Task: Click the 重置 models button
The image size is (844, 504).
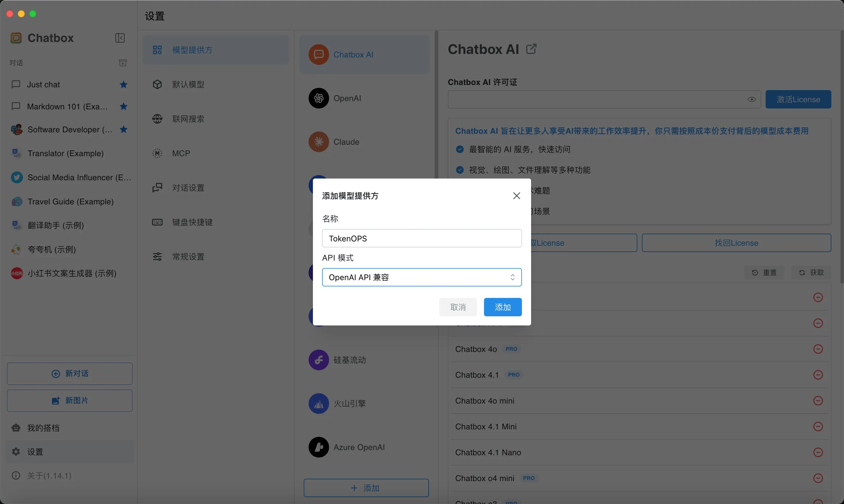Action: (764, 272)
